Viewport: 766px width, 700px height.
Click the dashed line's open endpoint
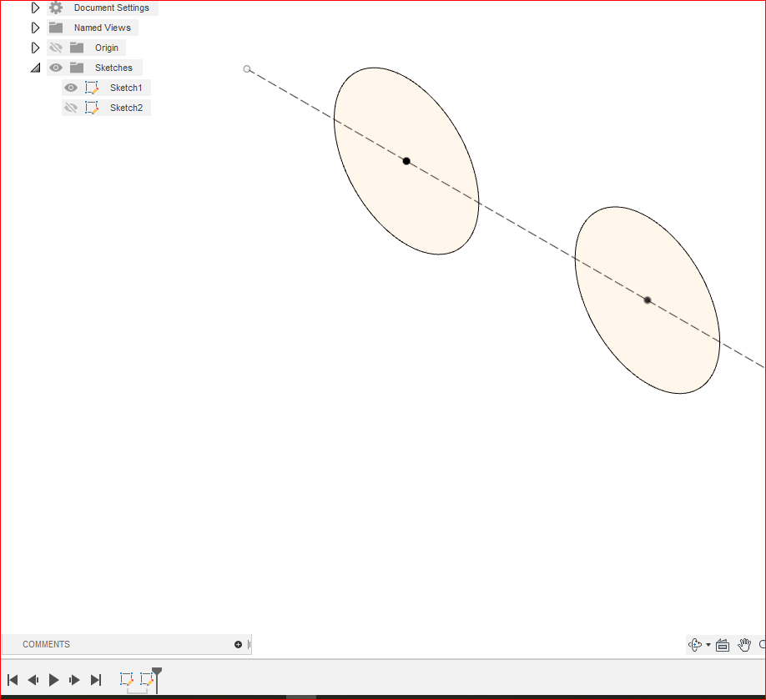point(247,69)
